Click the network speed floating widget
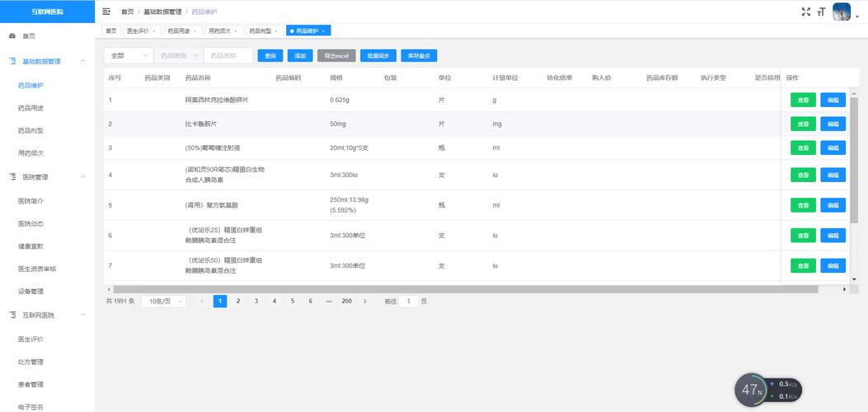This screenshot has width=868, height=412. pos(767,390)
